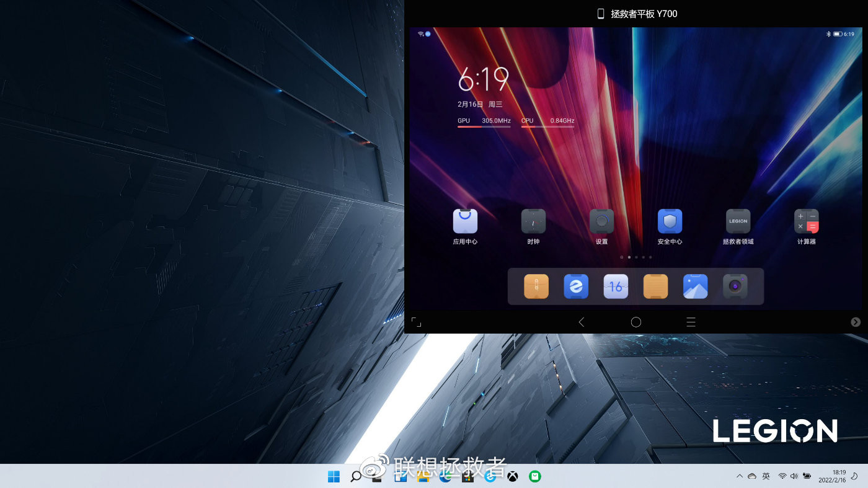
Task: Go to the first home screen page dot
Action: tap(621, 257)
